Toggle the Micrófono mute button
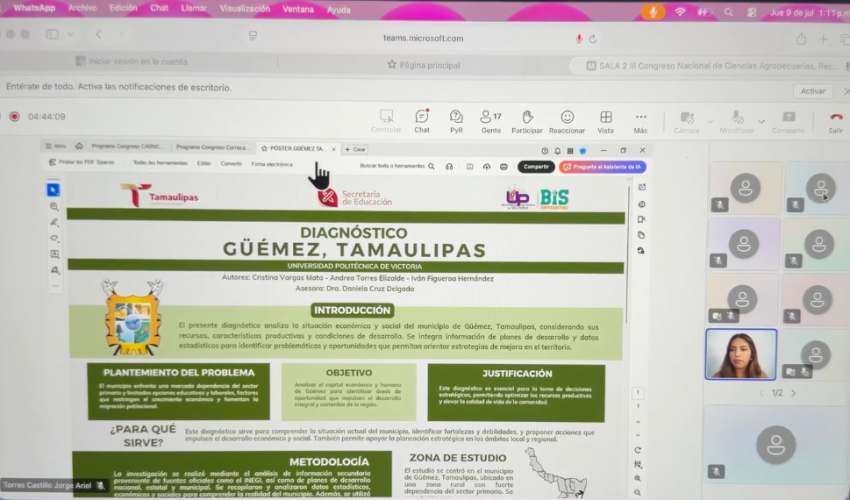This screenshot has width=850, height=500. point(736,121)
